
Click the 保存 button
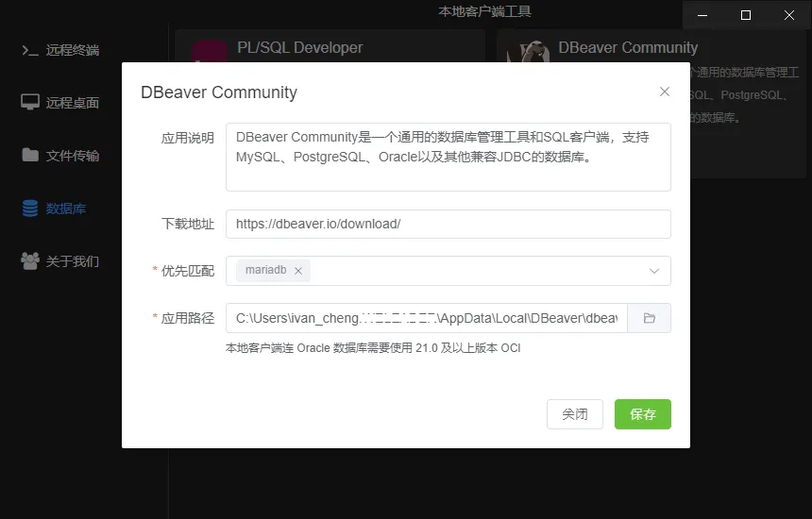coord(643,414)
